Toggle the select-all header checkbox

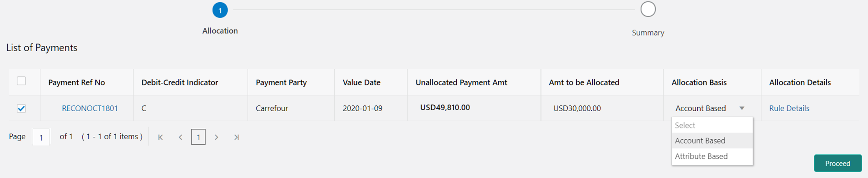tap(21, 81)
